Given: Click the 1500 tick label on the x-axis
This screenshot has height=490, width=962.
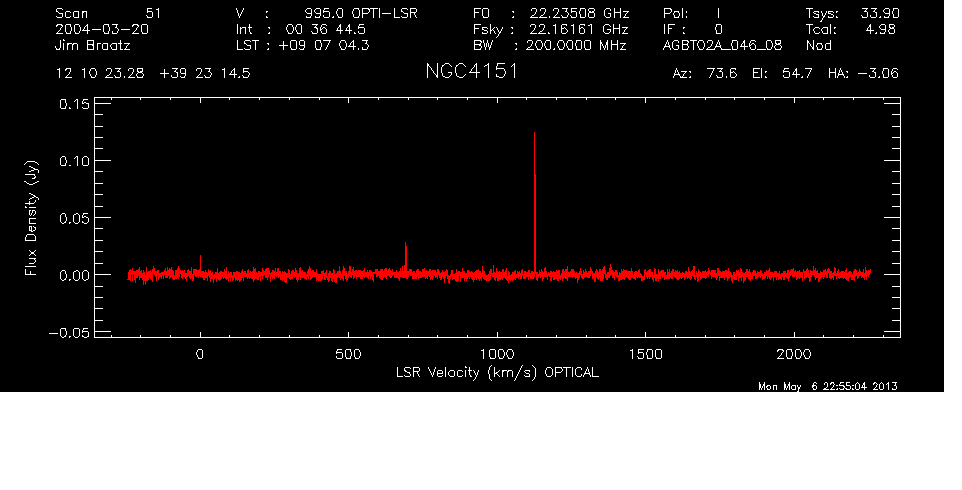Looking at the screenshot, I should [x=646, y=354].
